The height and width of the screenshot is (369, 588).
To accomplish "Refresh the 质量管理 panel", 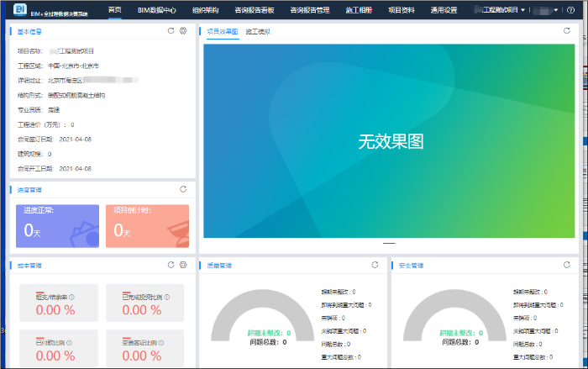I will point(377,265).
